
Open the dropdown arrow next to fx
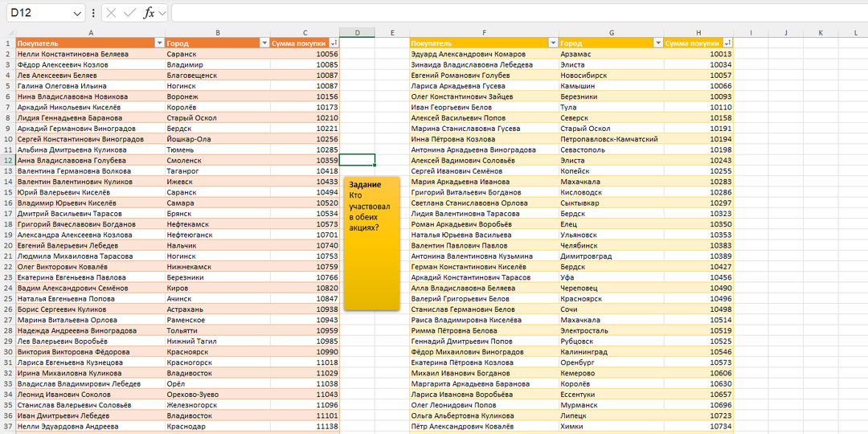pyautogui.click(x=162, y=14)
